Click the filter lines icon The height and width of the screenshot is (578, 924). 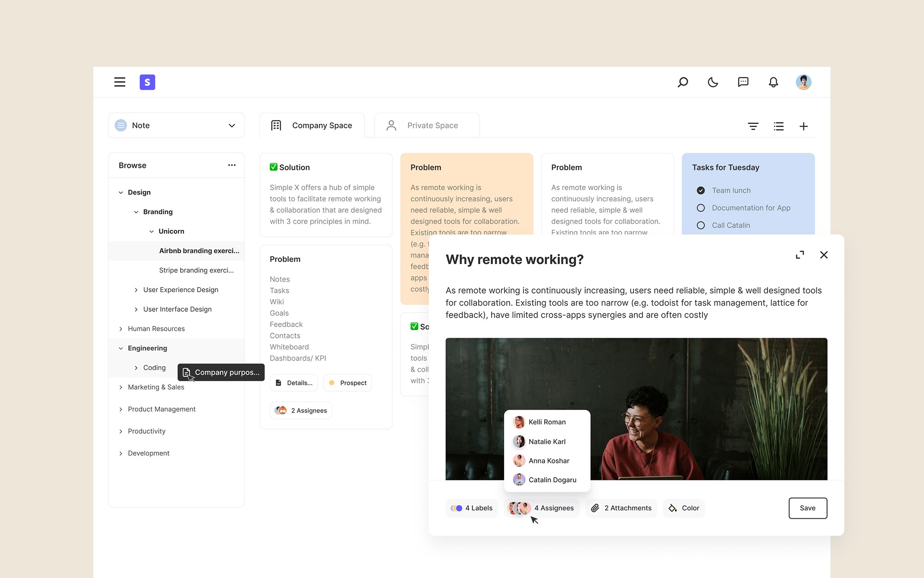point(753,126)
